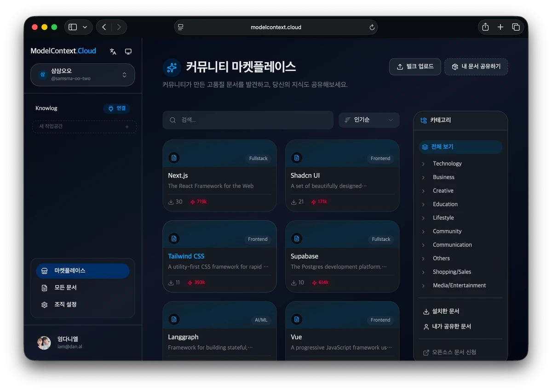Open 모든 문서 in sidebar menu

point(83,288)
